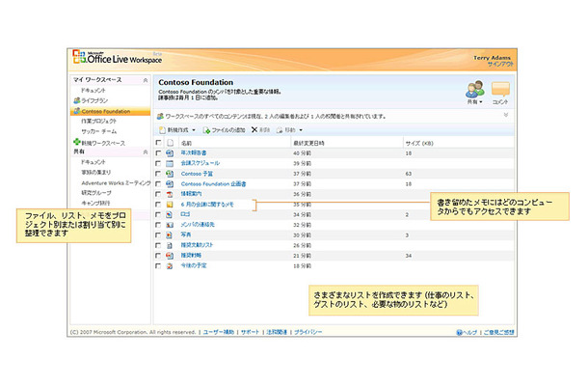Sort by the サイズ (KB) column header
Image resolution: width=588 pixels, height=386 pixels.
coord(419,143)
